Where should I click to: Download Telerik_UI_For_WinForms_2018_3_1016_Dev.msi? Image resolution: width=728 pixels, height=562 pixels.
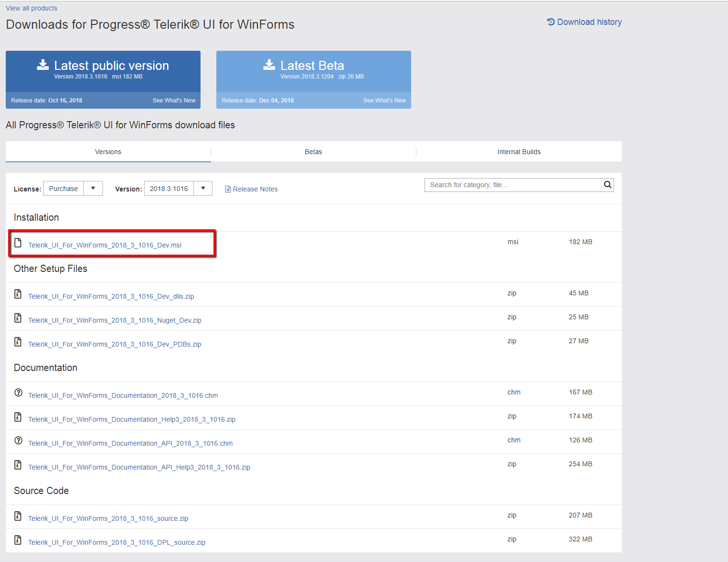pyautogui.click(x=105, y=245)
